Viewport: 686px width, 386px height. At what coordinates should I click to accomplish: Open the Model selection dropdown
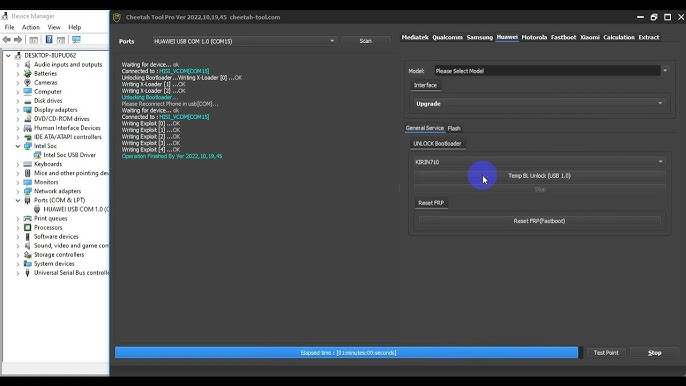click(665, 70)
